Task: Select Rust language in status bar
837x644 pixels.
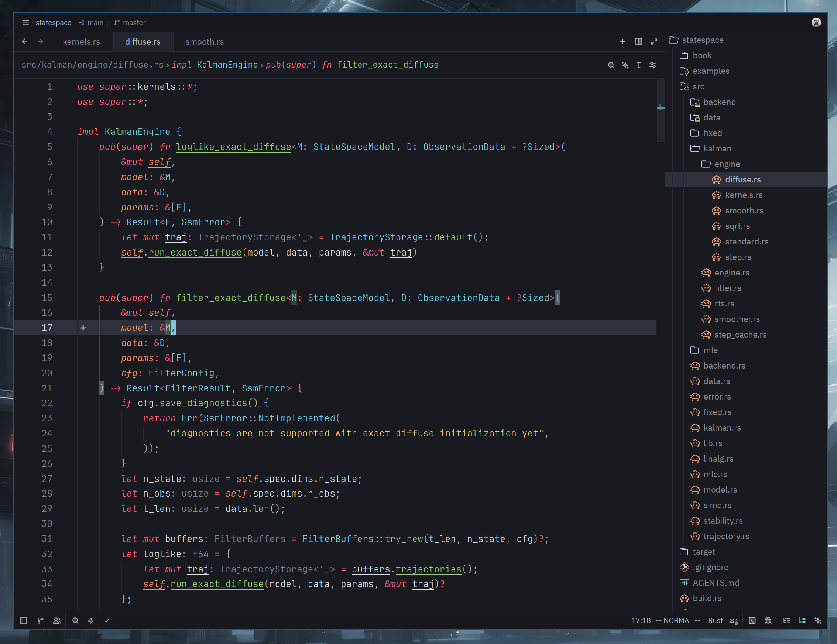Action: (x=715, y=620)
